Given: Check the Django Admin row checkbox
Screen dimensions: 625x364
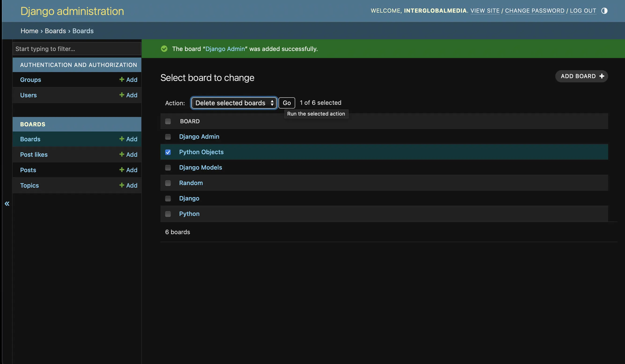Looking at the screenshot, I should click(x=168, y=137).
